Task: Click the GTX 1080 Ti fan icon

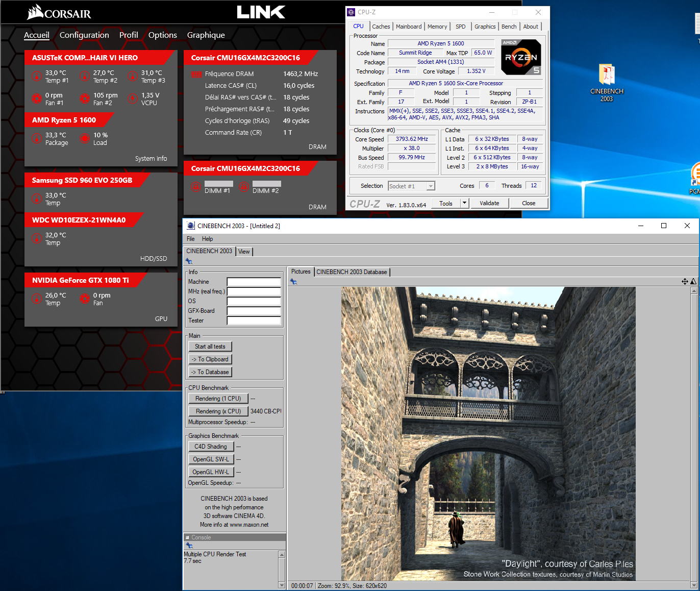Action: pyautogui.click(x=85, y=299)
